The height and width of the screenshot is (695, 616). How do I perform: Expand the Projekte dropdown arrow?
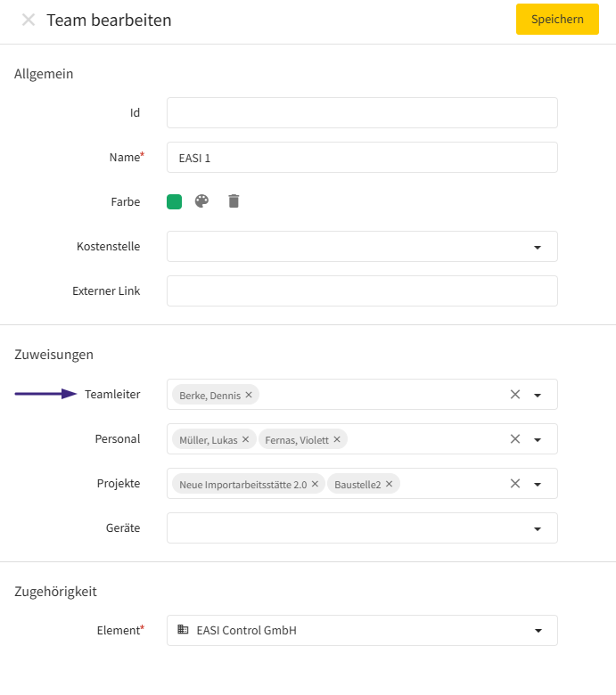tap(538, 484)
